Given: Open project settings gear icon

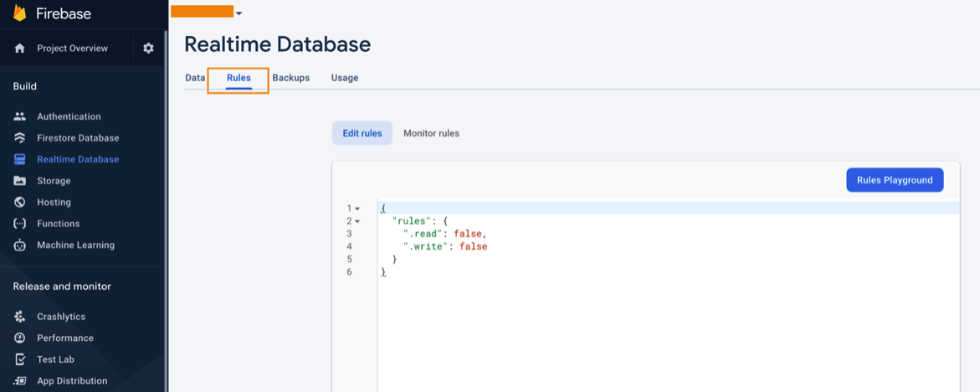Looking at the screenshot, I should coord(148,48).
